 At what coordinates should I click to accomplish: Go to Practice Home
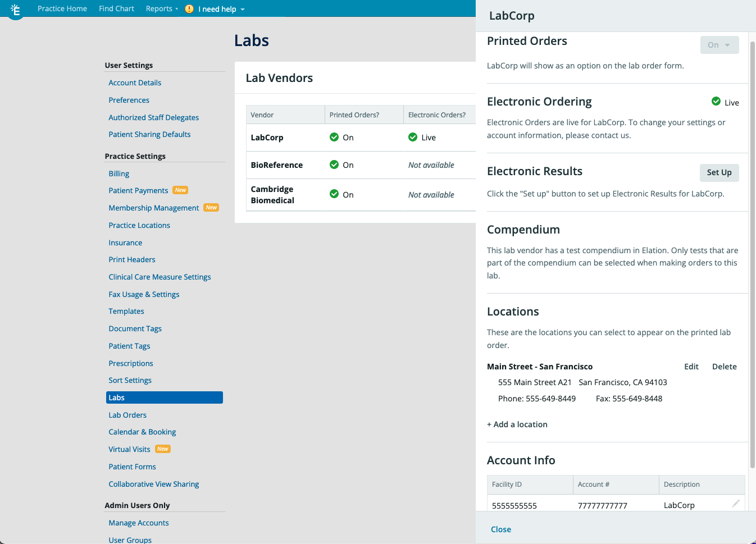click(62, 8)
